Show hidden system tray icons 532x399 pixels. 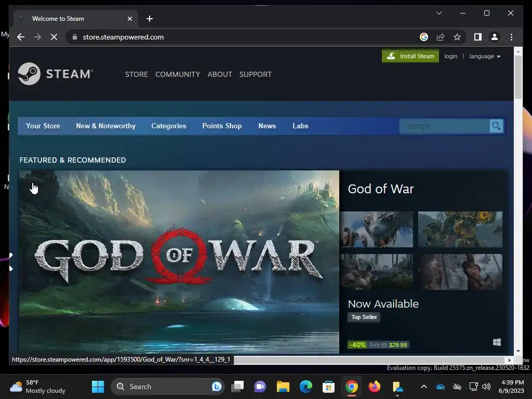coord(424,387)
